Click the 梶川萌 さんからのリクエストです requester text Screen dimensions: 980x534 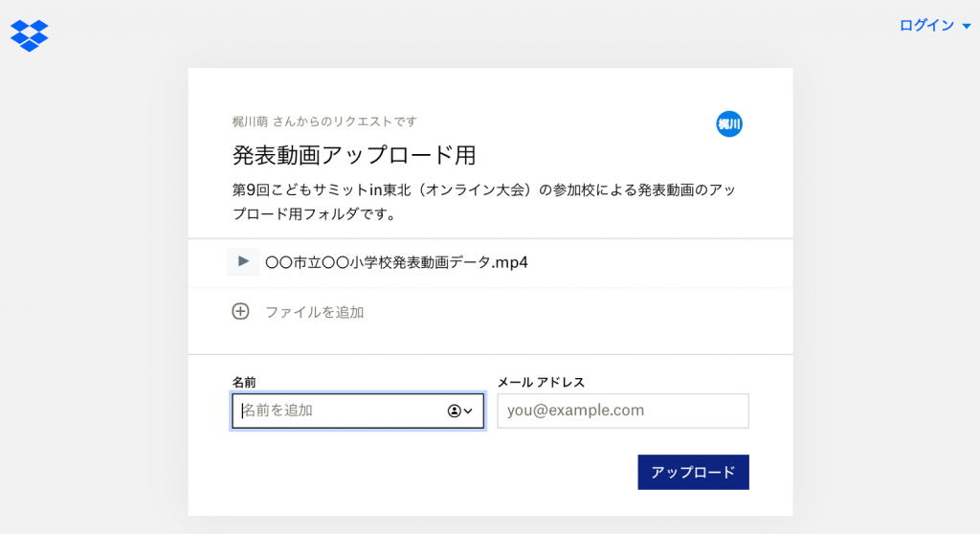pos(324,122)
